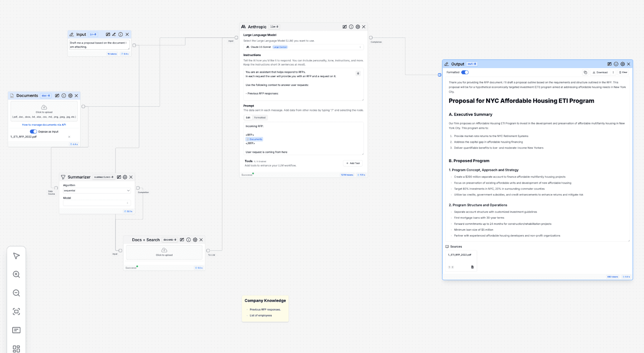Copy output text with copy icon

(585, 73)
